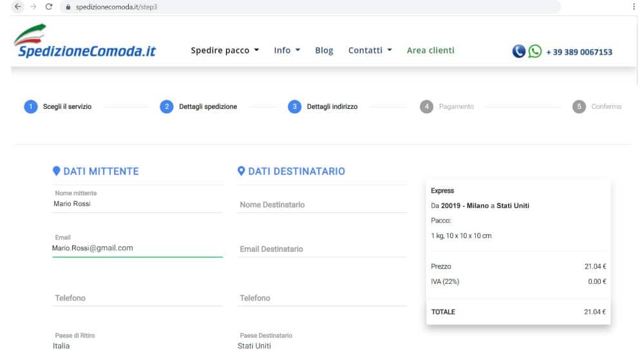
Task: Click step 2 Dettagli spedizione circle
Action: [x=166, y=107]
